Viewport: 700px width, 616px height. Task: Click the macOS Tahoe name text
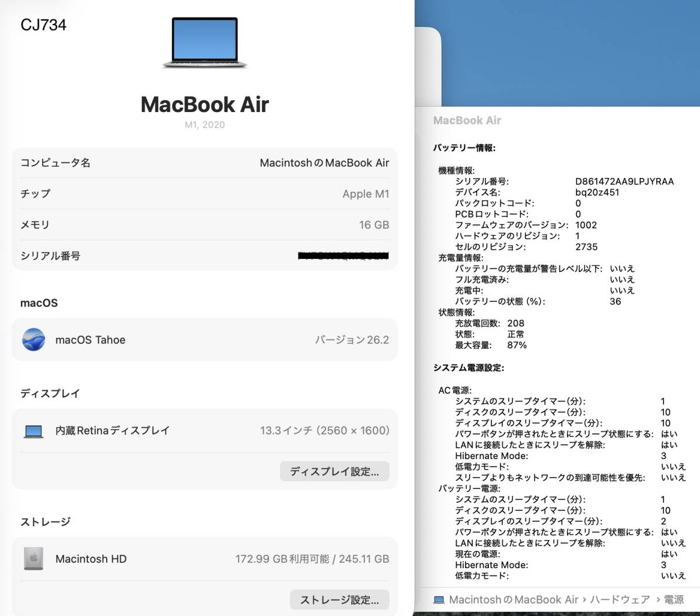[90, 339]
